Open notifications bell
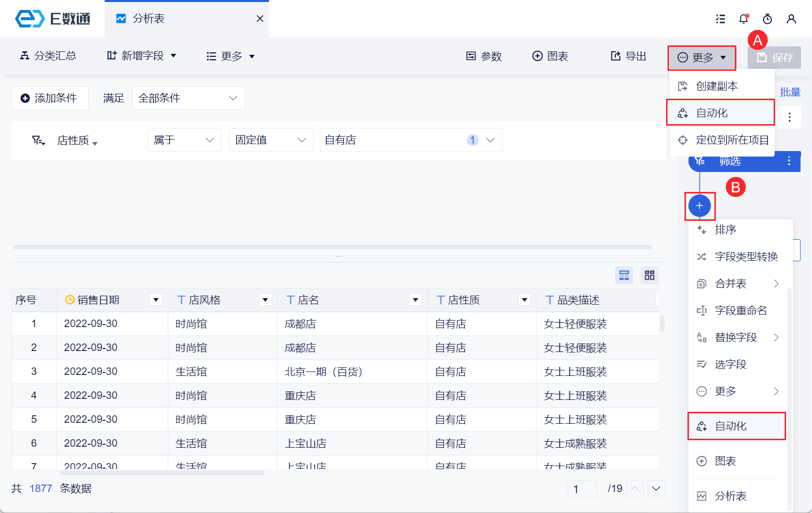 coord(744,19)
